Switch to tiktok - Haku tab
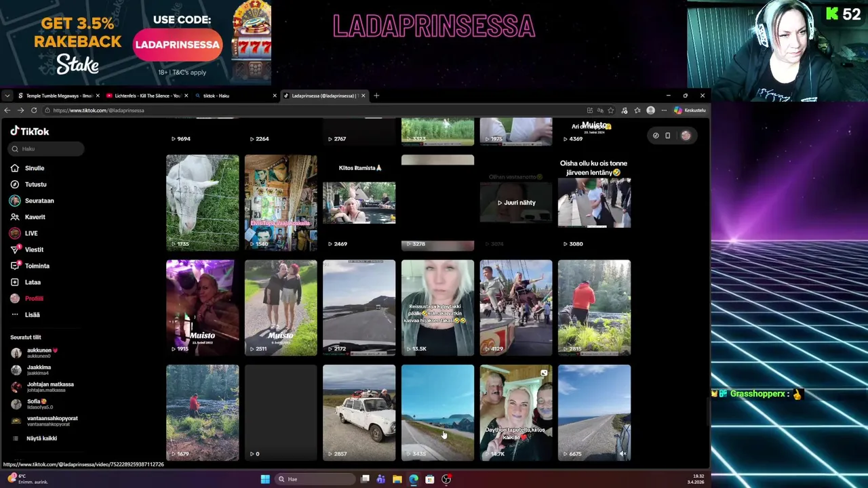This screenshot has height=488, width=868. [234, 96]
